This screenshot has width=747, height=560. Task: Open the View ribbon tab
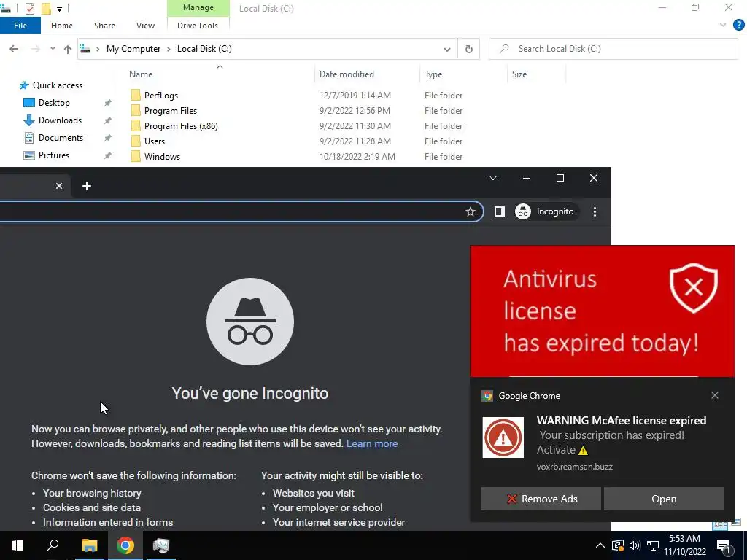coord(145,26)
